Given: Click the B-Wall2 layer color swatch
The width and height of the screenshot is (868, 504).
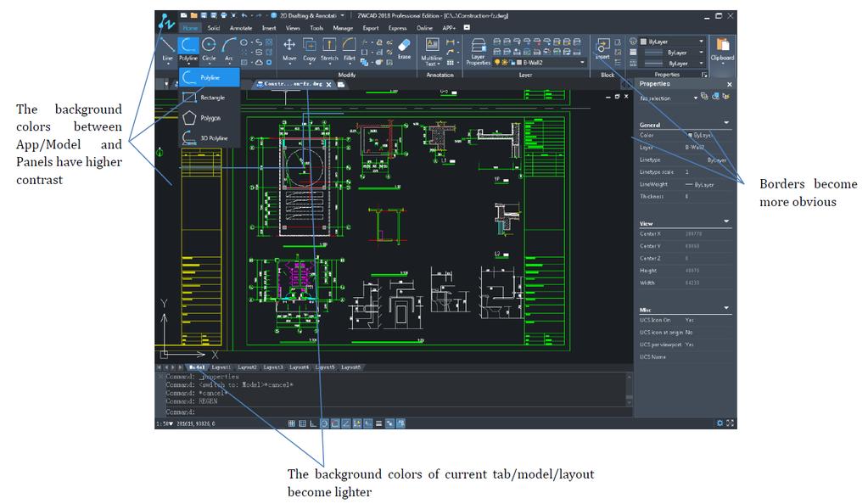Looking at the screenshot, I should pyautogui.click(x=520, y=63).
